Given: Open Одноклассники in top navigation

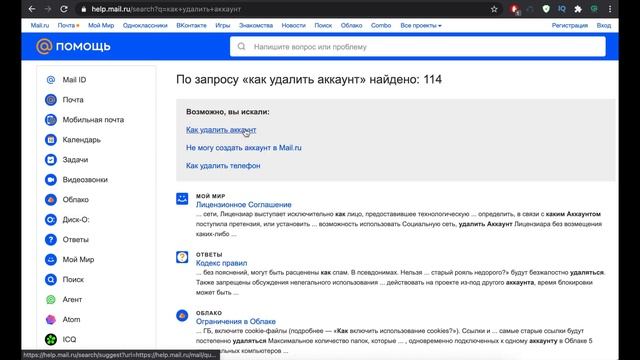Looking at the screenshot, I should click(x=145, y=25).
